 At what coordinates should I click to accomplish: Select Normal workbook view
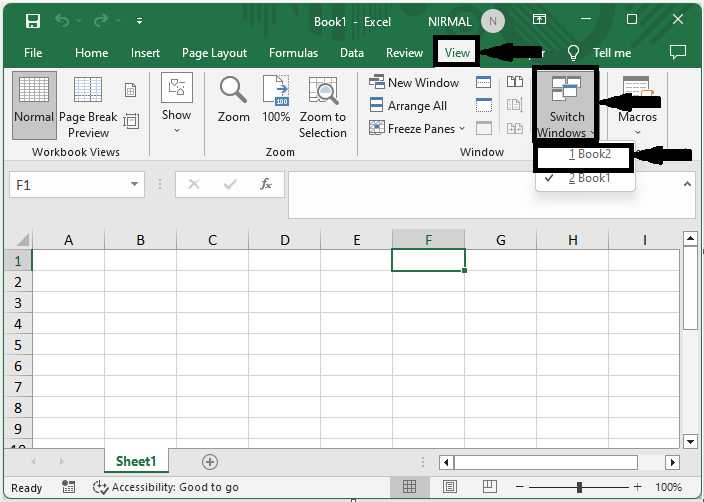[34, 105]
